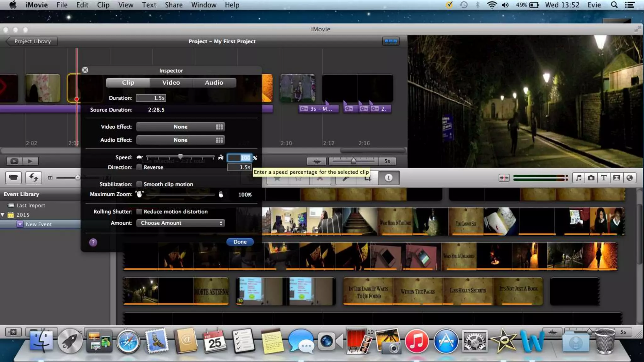This screenshot has width=644, height=362.
Task: Open the camera import window
Action: (x=13, y=178)
